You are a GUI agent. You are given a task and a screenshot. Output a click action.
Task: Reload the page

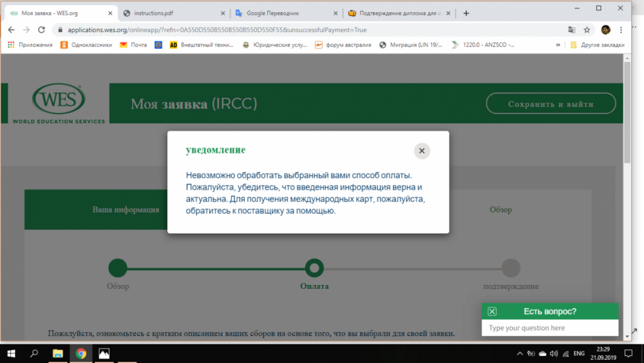[42, 30]
